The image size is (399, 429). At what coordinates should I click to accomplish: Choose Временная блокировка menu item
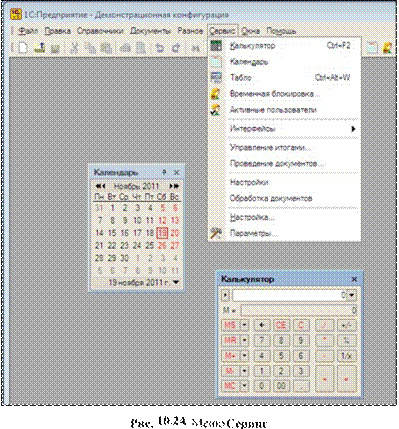click(275, 94)
